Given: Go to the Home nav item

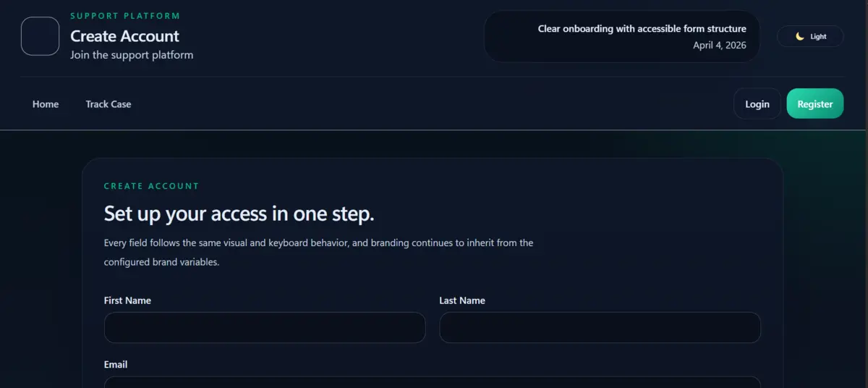Looking at the screenshot, I should [46, 104].
